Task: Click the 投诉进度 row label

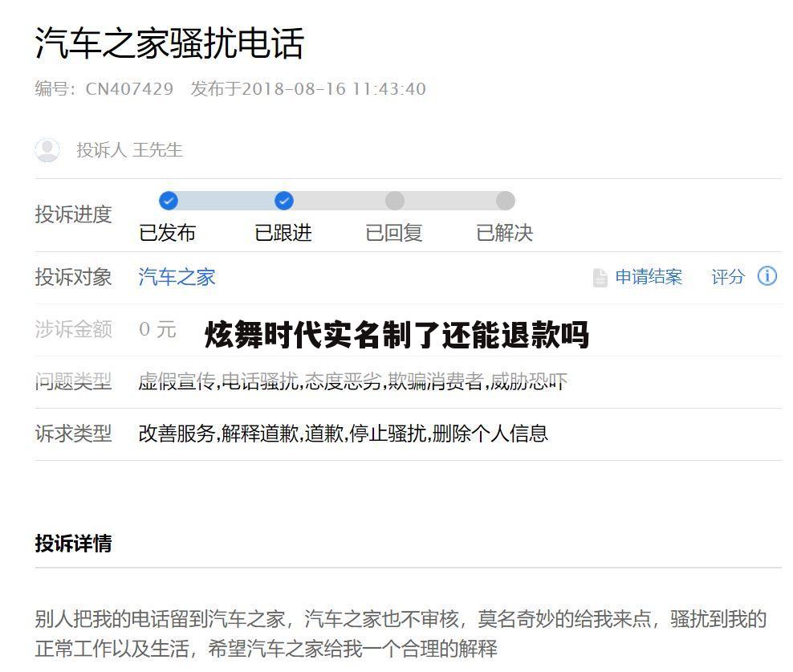Action: point(73,214)
